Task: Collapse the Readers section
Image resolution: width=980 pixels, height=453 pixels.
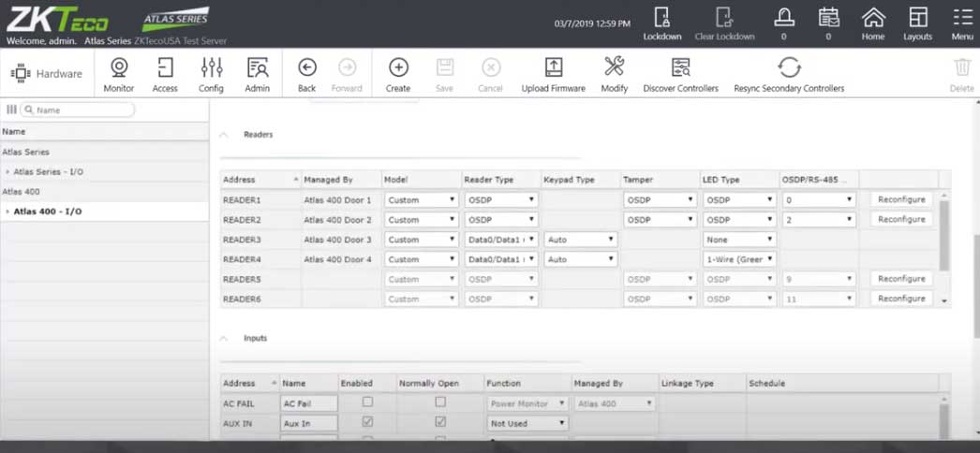Action: point(224,135)
